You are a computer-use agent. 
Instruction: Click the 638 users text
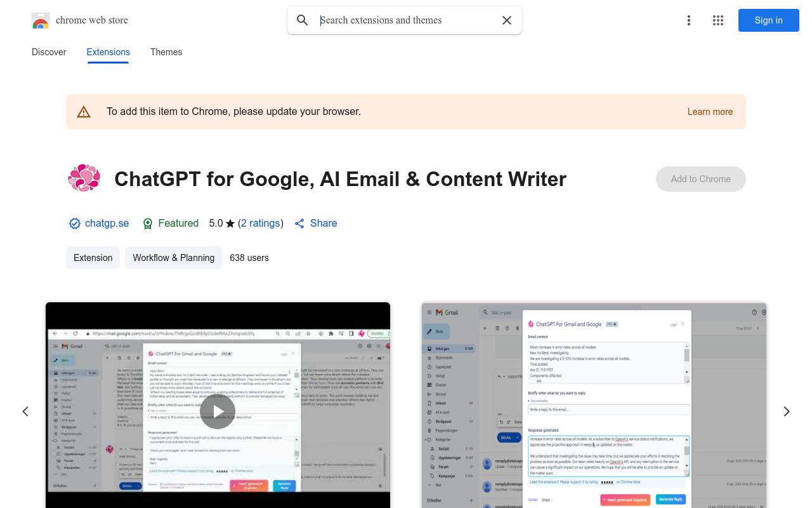coord(249,258)
